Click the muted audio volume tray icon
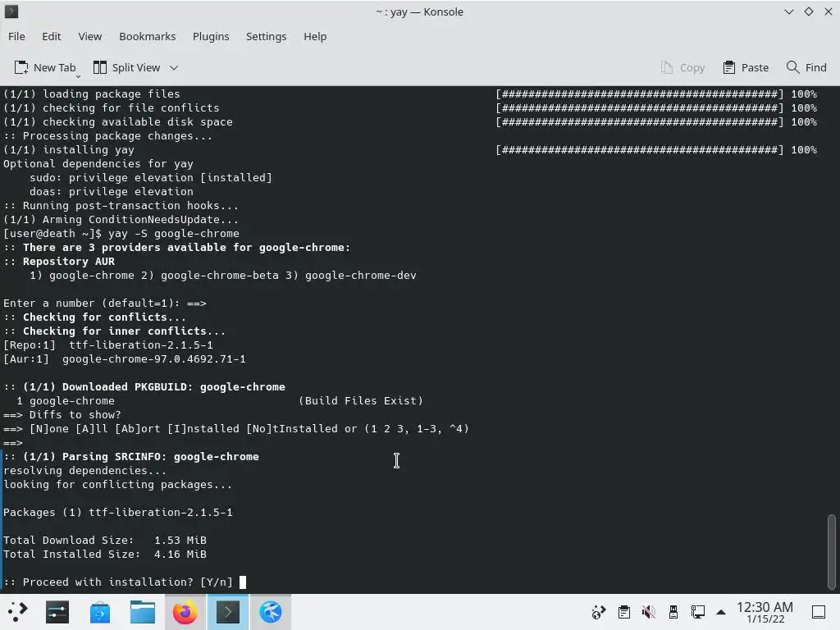840x630 pixels. tap(649, 612)
